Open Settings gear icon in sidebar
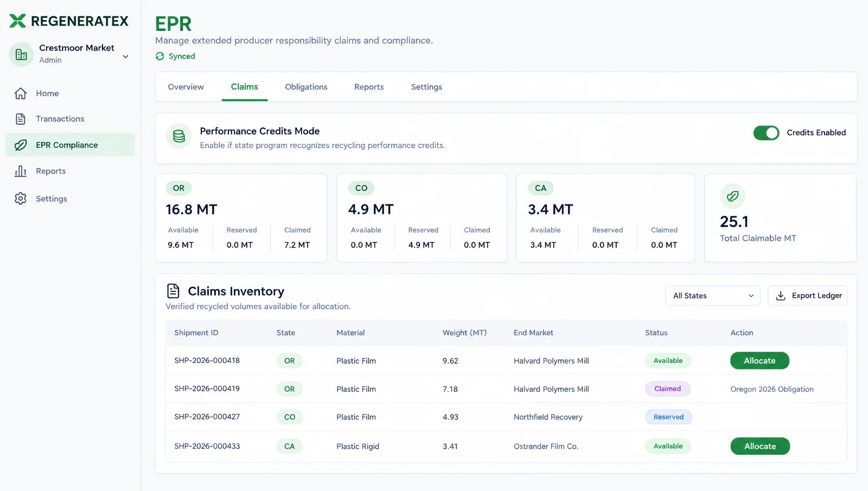 [21, 199]
